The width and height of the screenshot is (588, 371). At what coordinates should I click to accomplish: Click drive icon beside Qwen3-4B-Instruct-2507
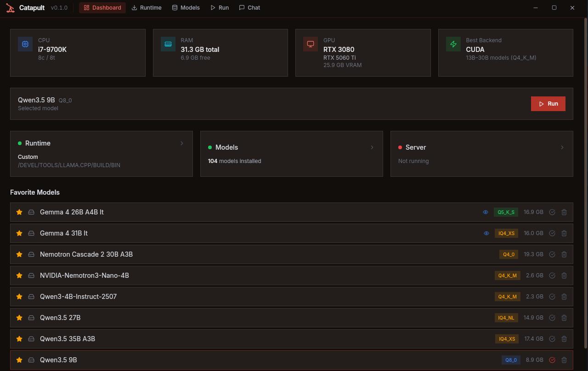click(31, 297)
